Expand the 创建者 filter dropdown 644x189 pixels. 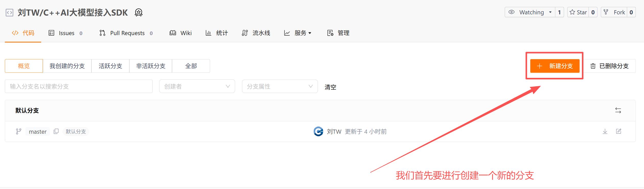[x=197, y=86]
